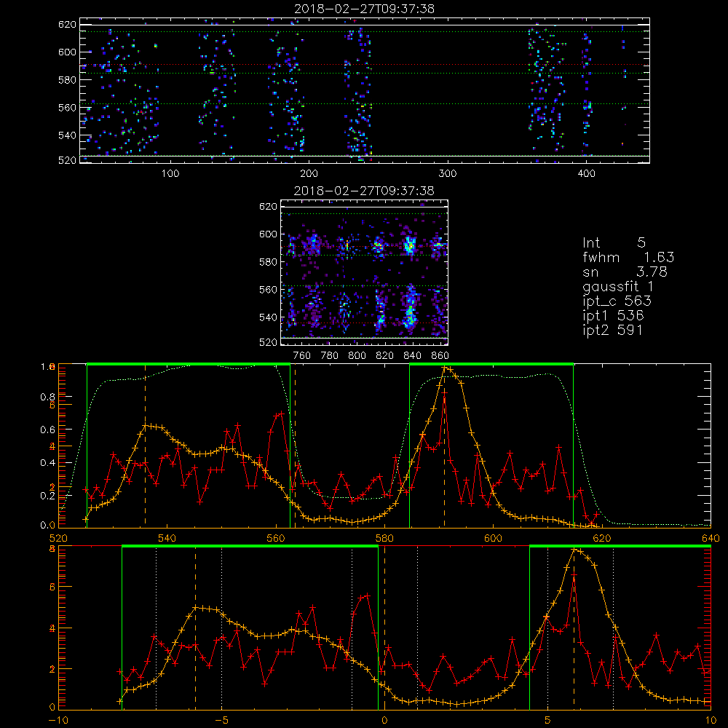Click x-axis label 10 on bottom plot
The height and width of the screenshot is (728, 728).
[711, 720]
